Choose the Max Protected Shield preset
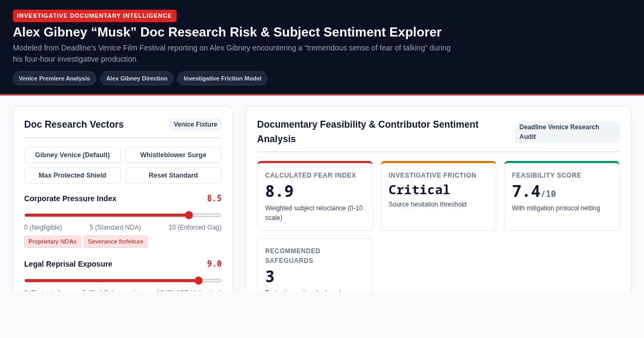 [72, 175]
